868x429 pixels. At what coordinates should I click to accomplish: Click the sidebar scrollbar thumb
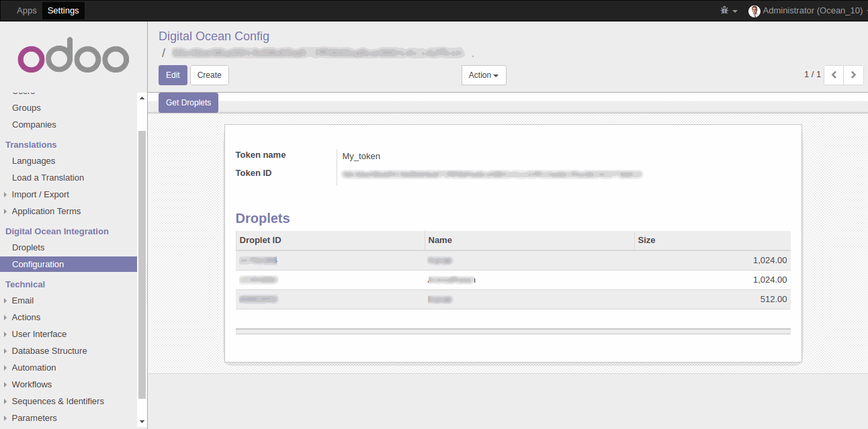[142, 265]
